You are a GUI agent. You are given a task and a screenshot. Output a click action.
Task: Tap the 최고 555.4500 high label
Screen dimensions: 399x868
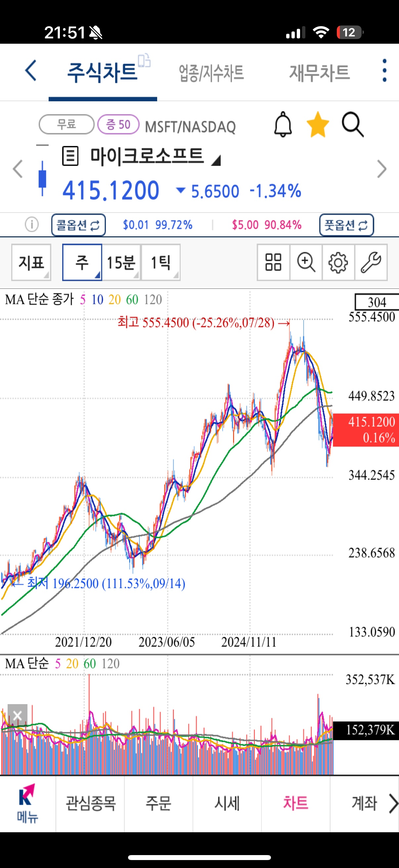tap(204, 322)
